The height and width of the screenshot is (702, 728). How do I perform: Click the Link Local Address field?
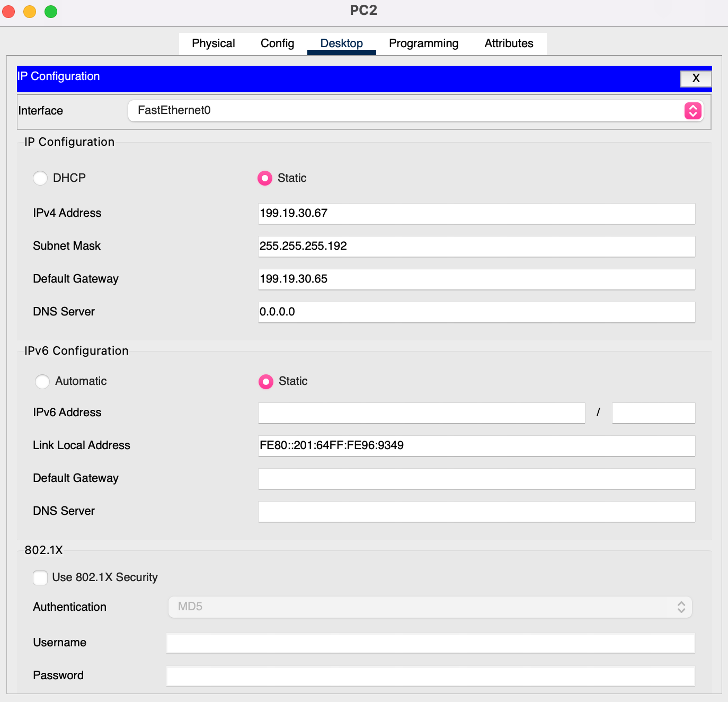[476, 446]
